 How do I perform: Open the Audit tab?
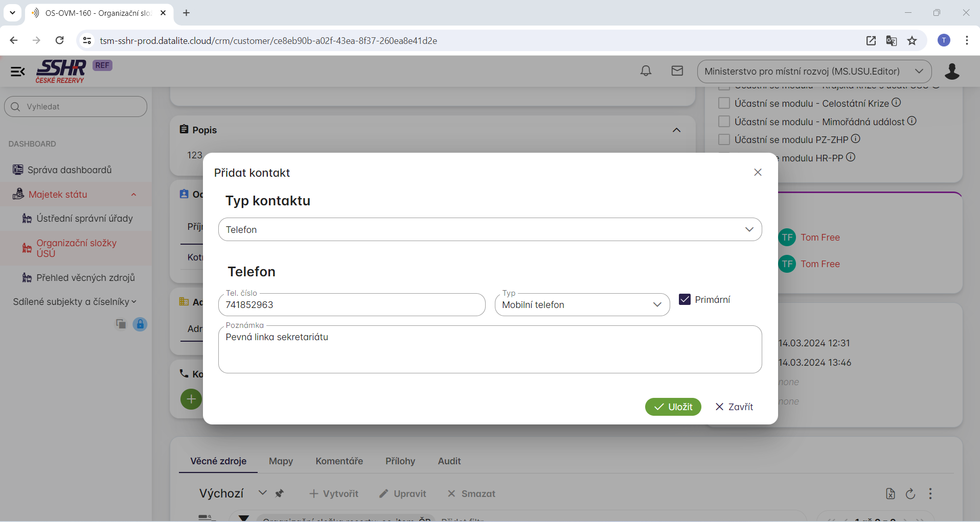(x=449, y=461)
